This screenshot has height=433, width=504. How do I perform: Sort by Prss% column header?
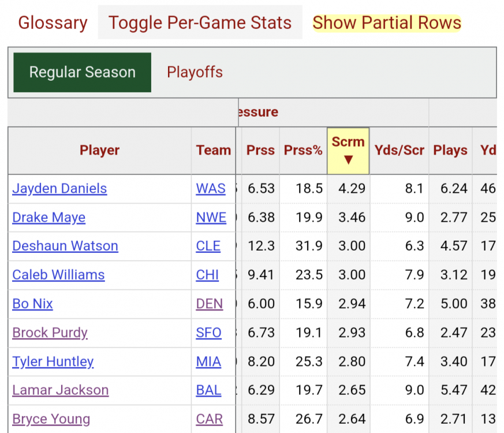click(303, 151)
